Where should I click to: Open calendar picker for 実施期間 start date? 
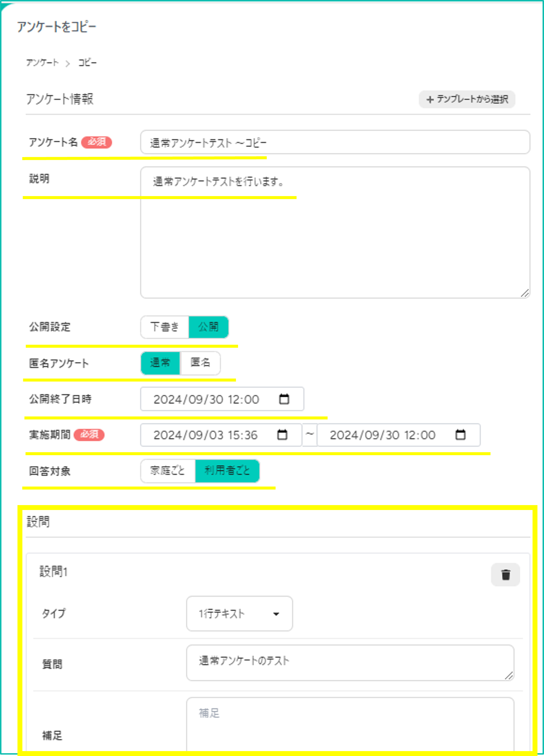282,435
